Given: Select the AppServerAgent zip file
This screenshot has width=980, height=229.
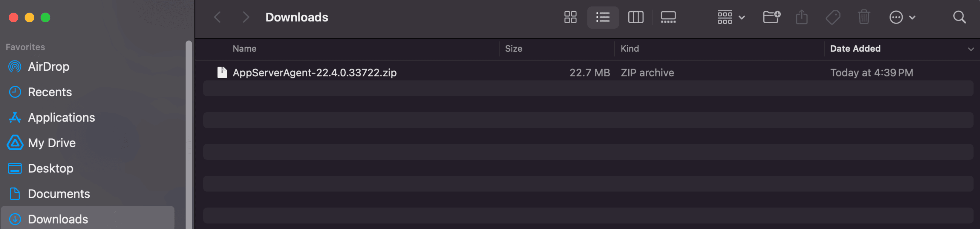Looking at the screenshot, I should point(314,72).
